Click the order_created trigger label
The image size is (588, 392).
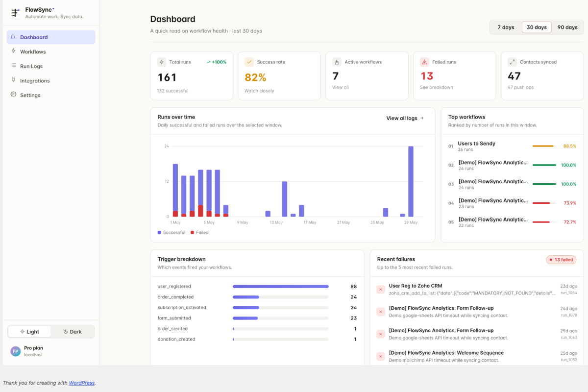(x=172, y=329)
